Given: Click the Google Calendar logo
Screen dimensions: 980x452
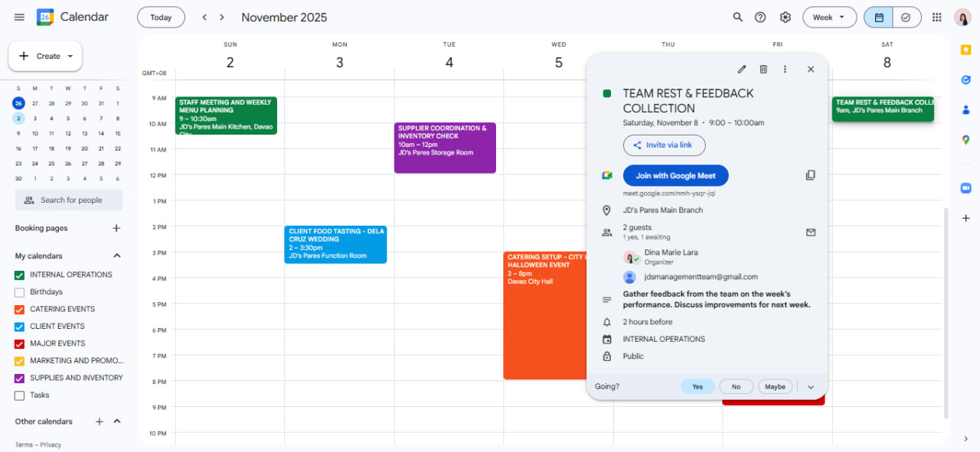Looking at the screenshot, I should pyautogui.click(x=45, y=17).
